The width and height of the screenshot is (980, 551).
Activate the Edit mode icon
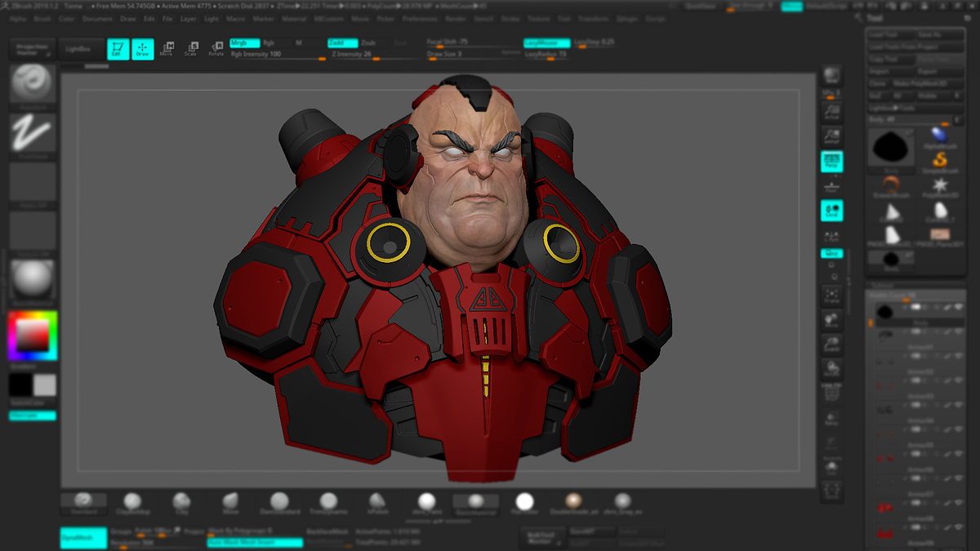[118, 49]
